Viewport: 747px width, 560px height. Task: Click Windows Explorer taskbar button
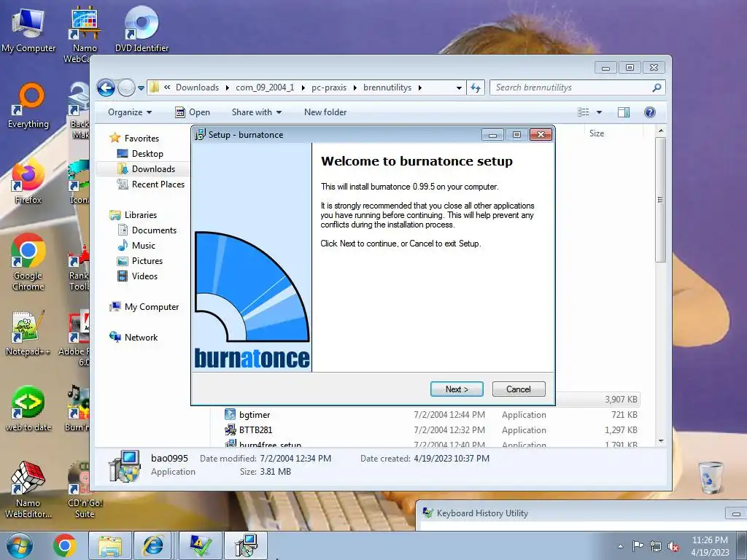pyautogui.click(x=110, y=545)
